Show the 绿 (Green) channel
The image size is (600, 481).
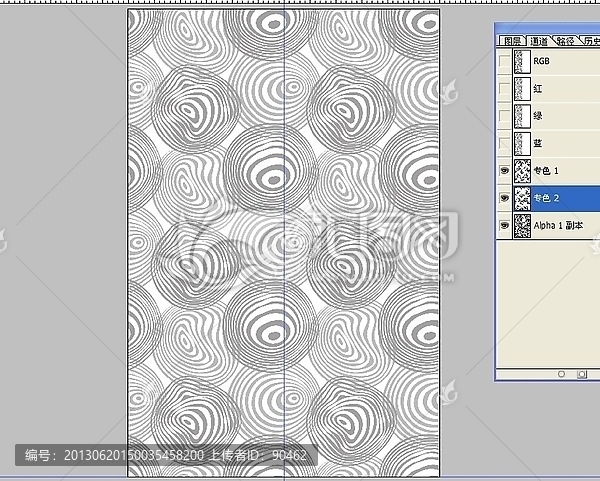505,116
